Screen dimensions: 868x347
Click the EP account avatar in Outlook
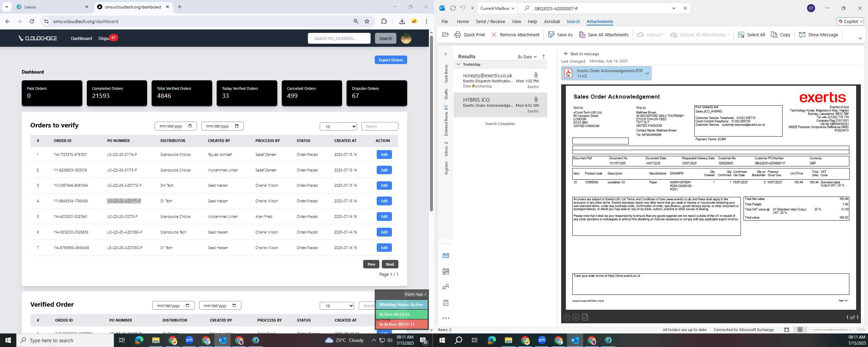pos(811,8)
